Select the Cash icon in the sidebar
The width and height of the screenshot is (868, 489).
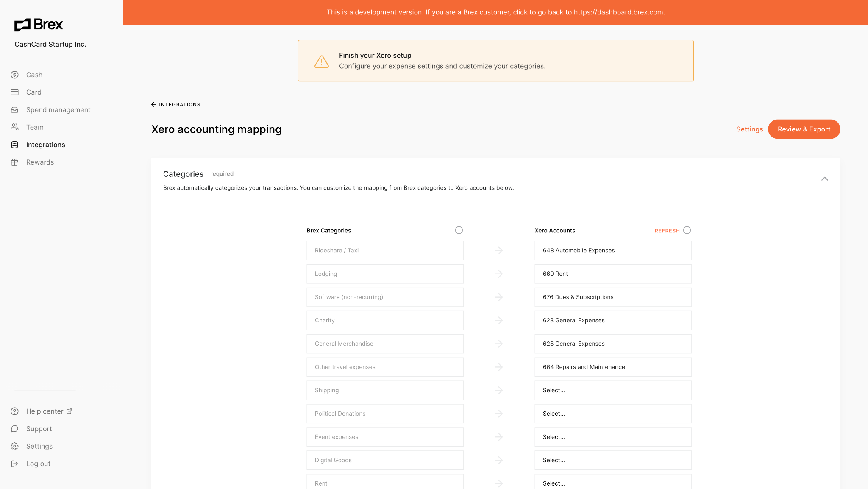[x=14, y=75]
